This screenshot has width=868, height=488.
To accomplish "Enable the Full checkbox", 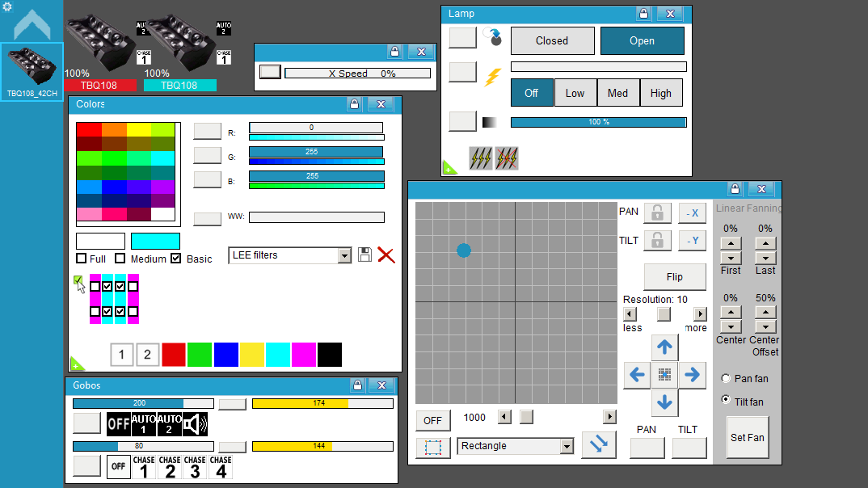I will 82,259.
